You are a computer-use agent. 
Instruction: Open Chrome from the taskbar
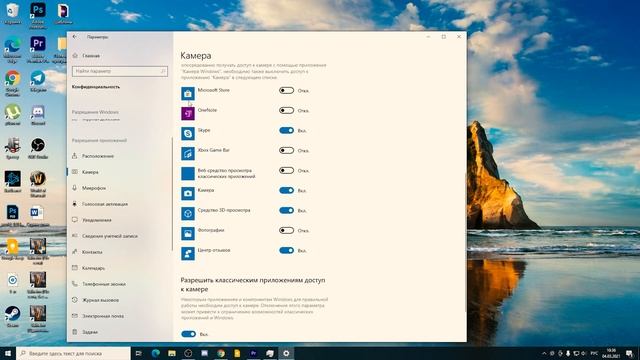click(221, 353)
